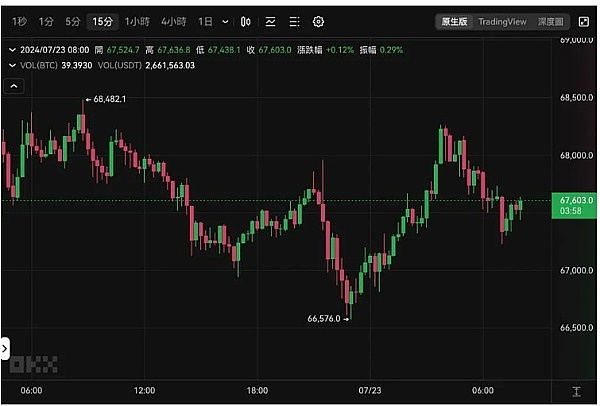The height and width of the screenshot is (406, 600).
Task: Click the date 2024/07/23 08:00 text
Action: point(54,50)
